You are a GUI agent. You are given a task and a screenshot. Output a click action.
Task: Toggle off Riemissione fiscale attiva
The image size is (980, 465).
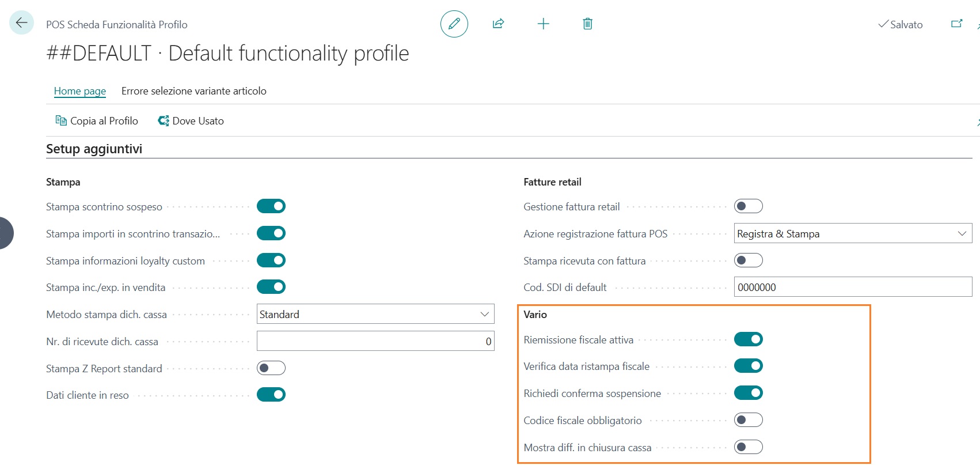point(748,339)
